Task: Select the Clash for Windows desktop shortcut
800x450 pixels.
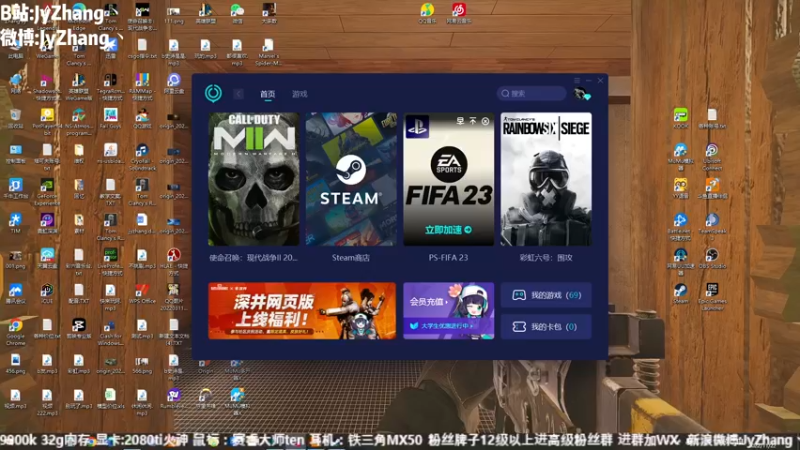Action: (110, 331)
